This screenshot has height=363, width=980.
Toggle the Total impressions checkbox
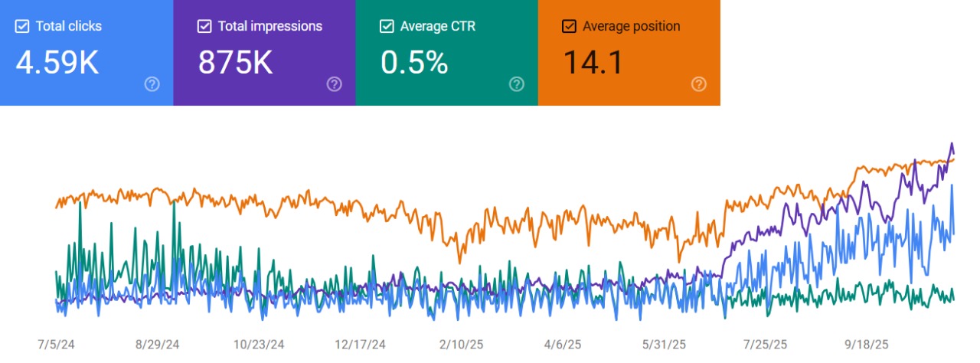click(204, 27)
